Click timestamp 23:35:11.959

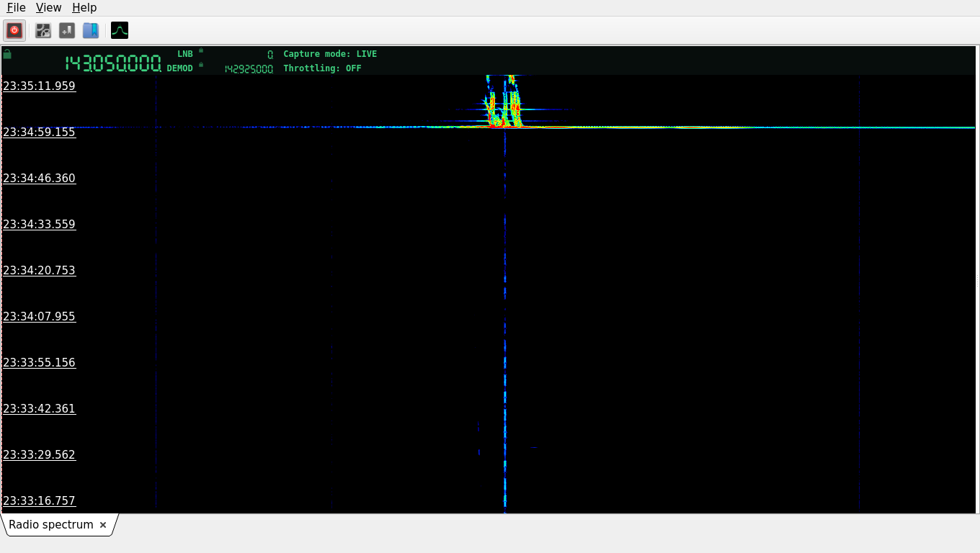40,86
